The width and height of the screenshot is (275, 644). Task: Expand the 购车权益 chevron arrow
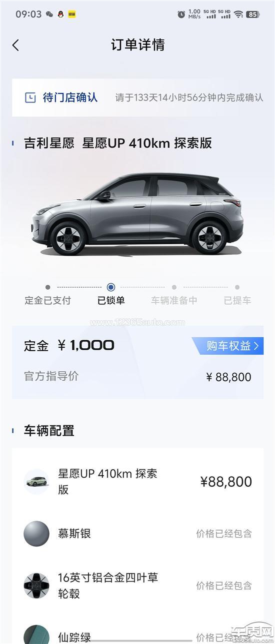tap(256, 346)
